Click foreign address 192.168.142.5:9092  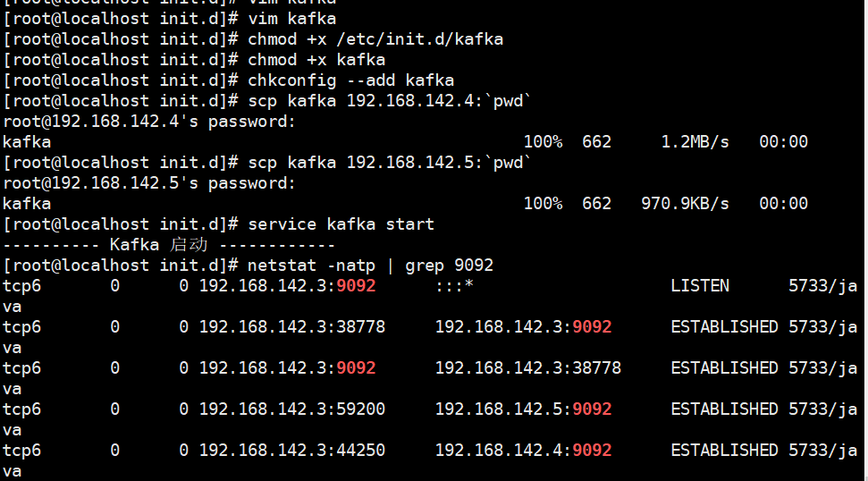point(523,409)
